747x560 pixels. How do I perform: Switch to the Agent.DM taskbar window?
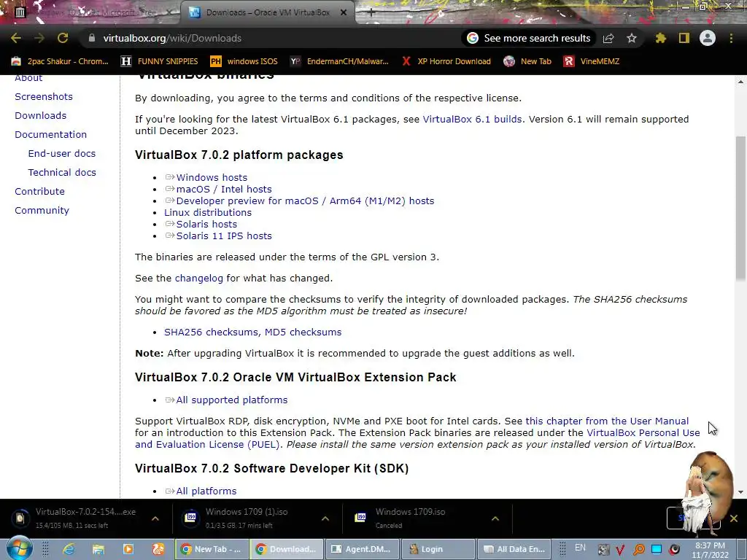tap(362, 549)
